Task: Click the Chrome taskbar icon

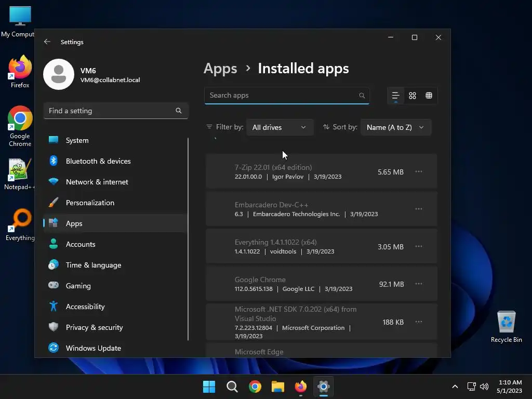Action: tap(255, 387)
